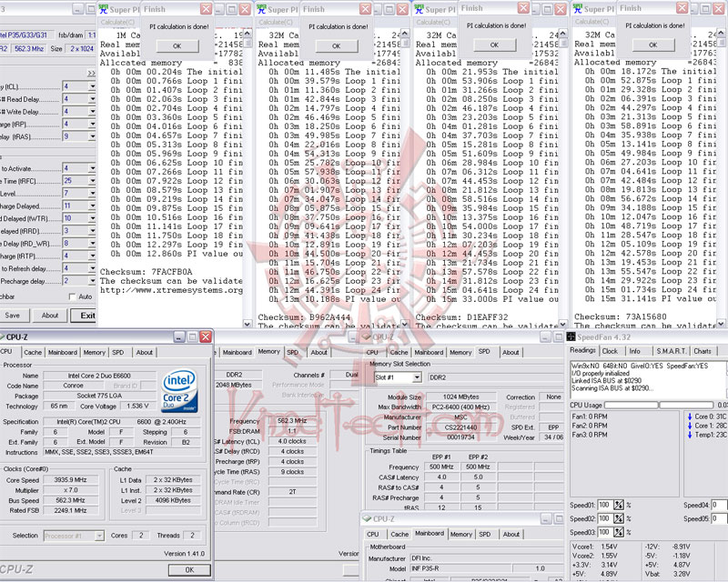Click Super PI title icon of checksum D1EAFF32 window
Viewport: 728px width, 582px height.
[x=420, y=9]
